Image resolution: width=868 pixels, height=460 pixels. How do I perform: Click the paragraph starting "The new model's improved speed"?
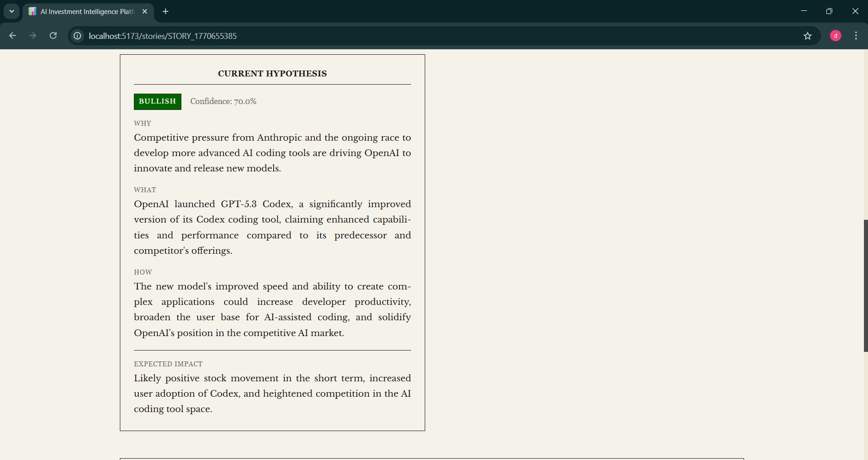[272, 309]
